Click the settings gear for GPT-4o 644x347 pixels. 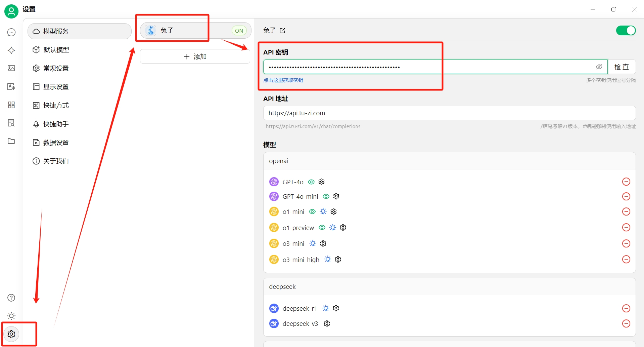[321, 182]
